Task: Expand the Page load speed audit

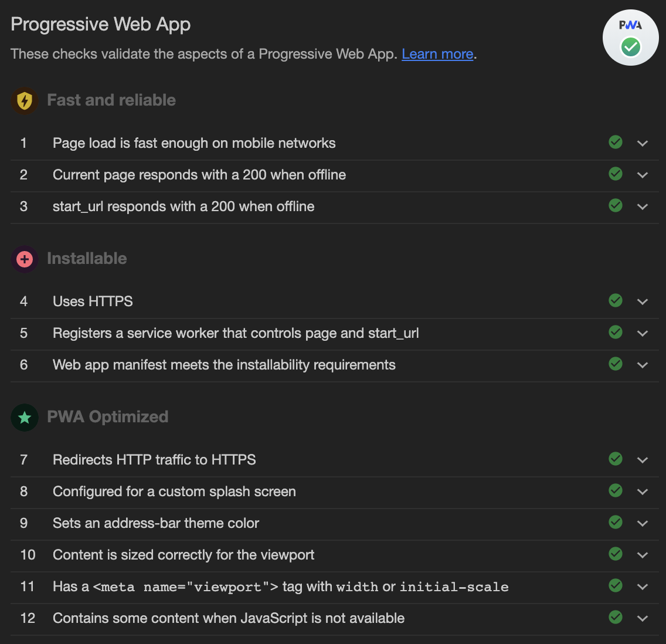Action: click(643, 143)
